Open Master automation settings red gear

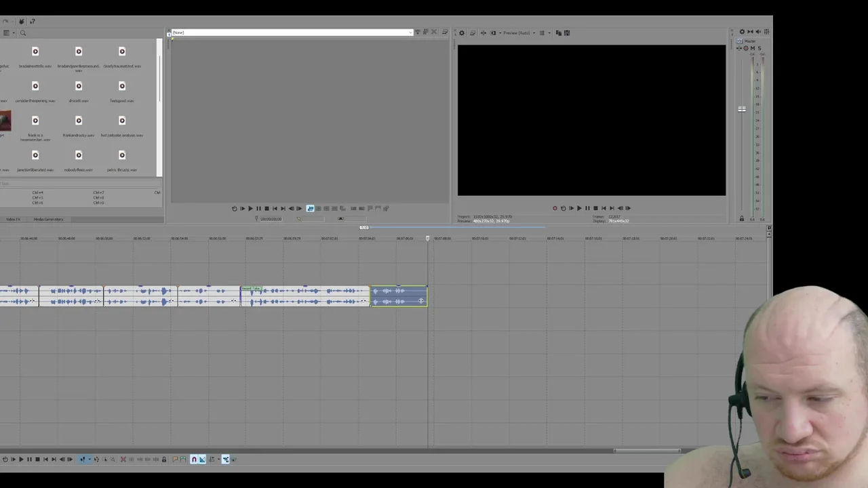[746, 48]
